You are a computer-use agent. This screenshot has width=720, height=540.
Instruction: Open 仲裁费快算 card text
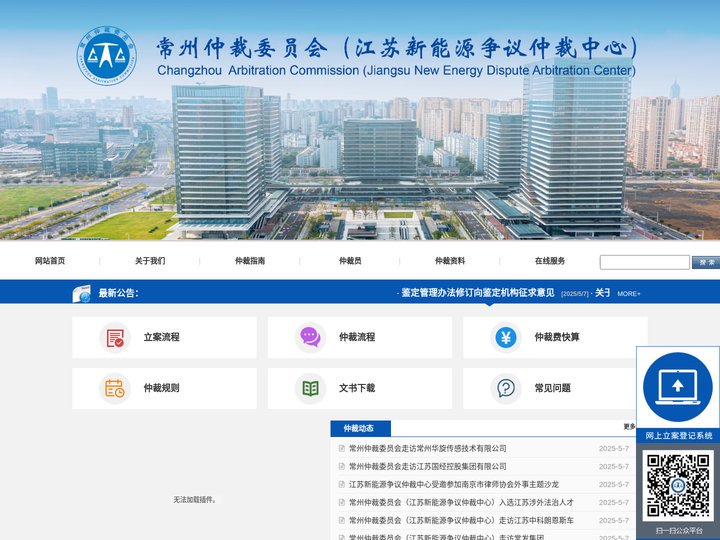click(557, 337)
